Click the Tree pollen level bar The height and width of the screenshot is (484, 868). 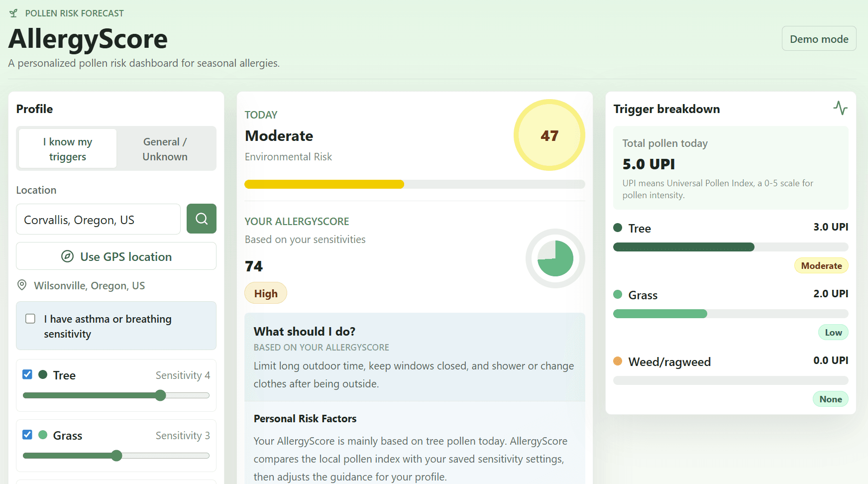point(731,247)
